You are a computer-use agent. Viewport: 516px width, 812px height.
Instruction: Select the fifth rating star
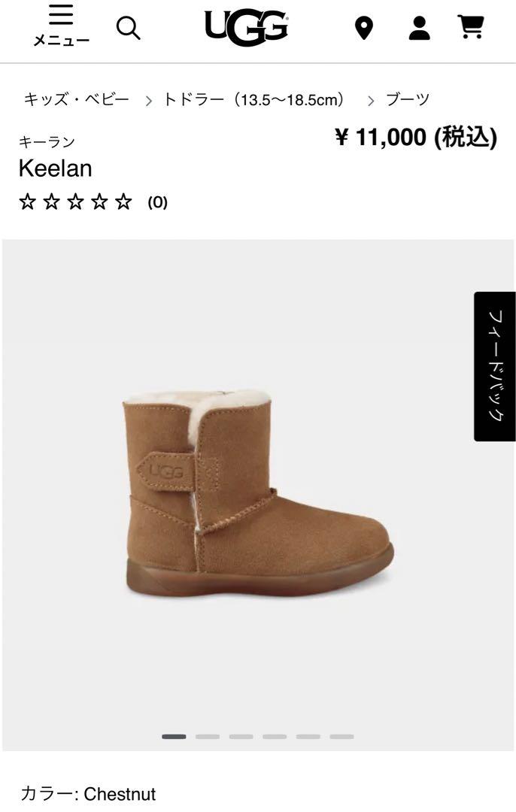coord(123,201)
